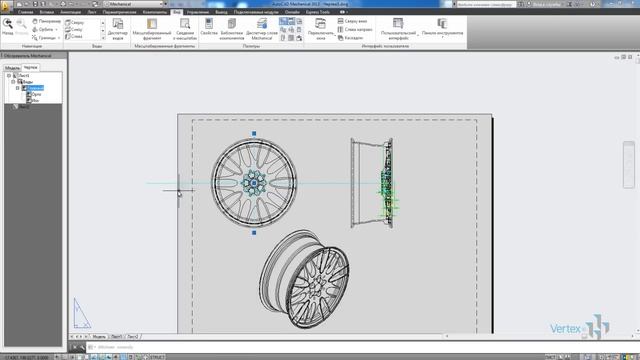Click the center blue grip of wheel

(x=254, y=183)
